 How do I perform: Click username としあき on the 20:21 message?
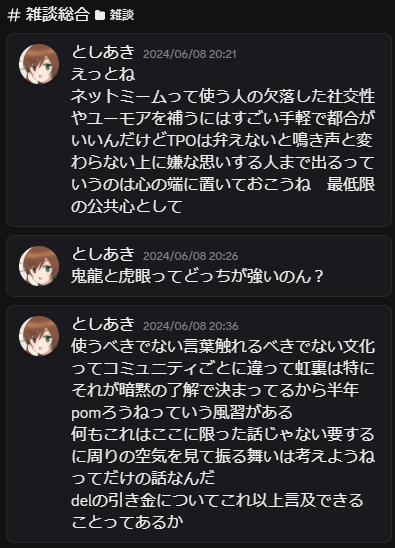click(x=103, y=52)
